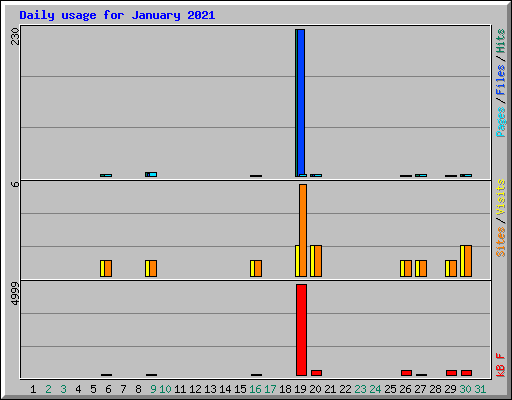Click day label '19' on the axis

tap(300, 389)
